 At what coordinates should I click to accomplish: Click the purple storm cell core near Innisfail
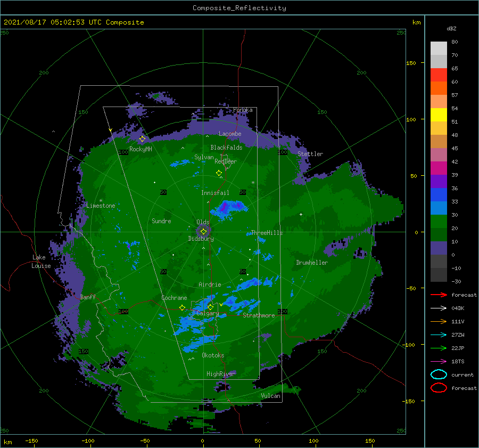(x=225, y=208)
